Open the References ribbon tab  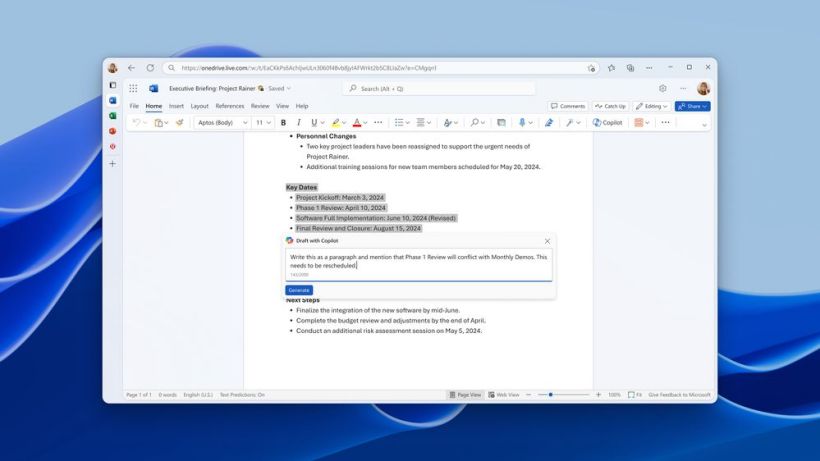(x=230, y=106)
